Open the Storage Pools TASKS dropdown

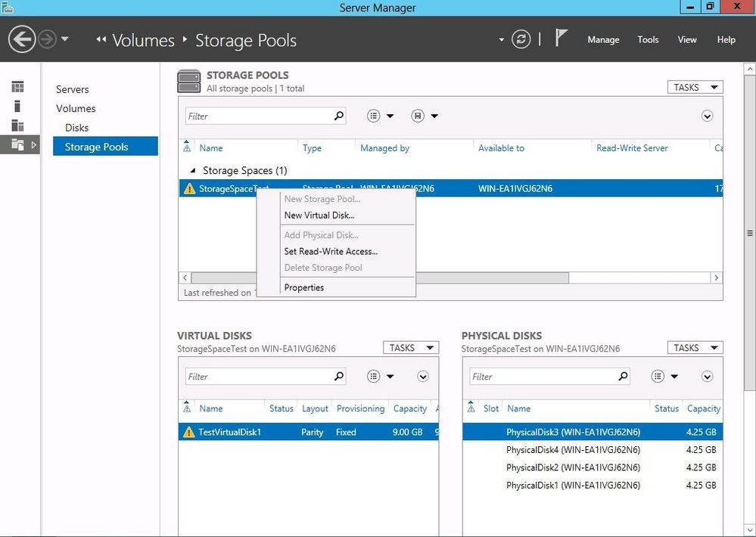point(695,87)
